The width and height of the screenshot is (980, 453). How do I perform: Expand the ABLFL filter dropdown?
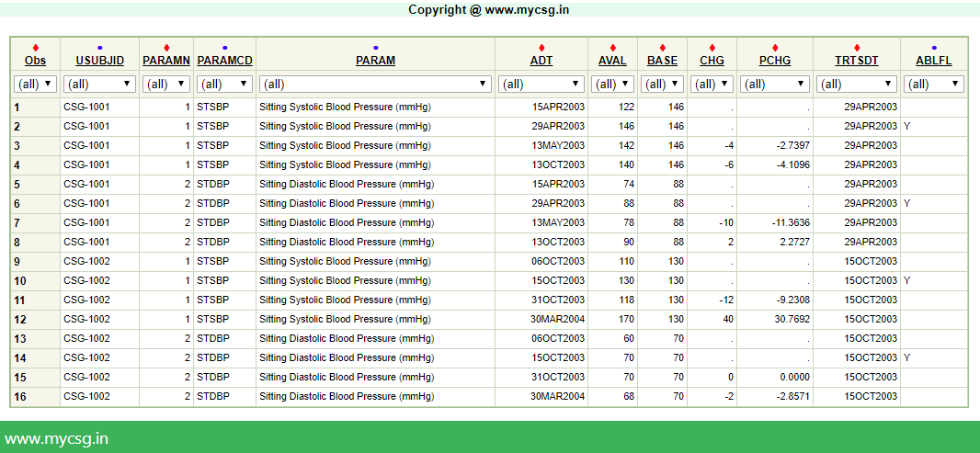pos(934,84)
